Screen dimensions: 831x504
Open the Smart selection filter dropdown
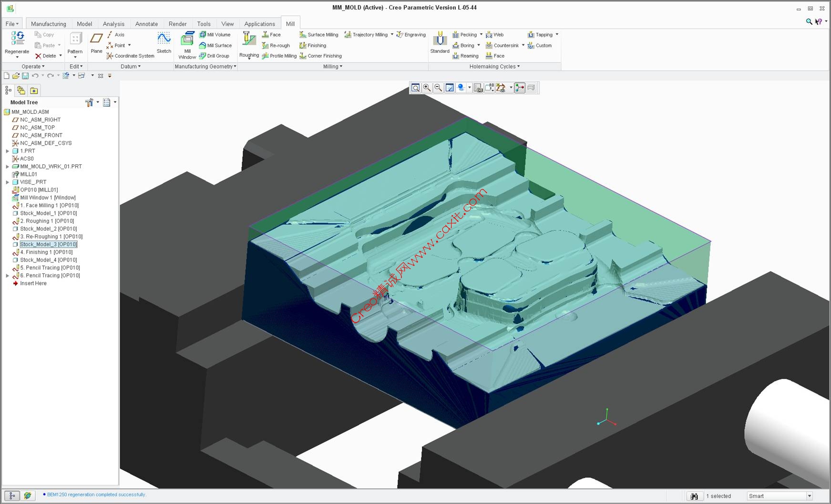click(809, 496)
